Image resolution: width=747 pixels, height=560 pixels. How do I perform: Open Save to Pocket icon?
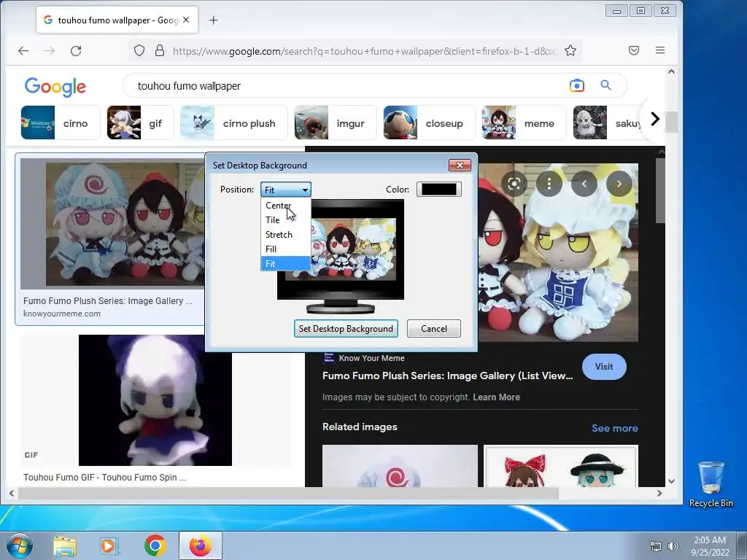click(x=634, y=50)
